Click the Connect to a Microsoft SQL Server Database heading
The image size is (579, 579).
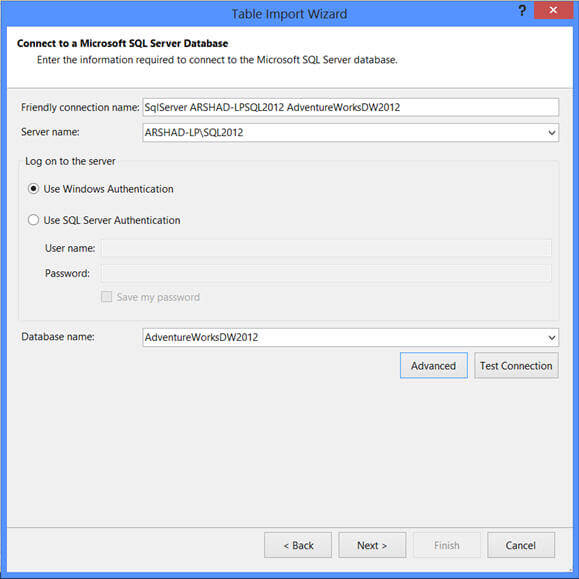pos(122,43)
